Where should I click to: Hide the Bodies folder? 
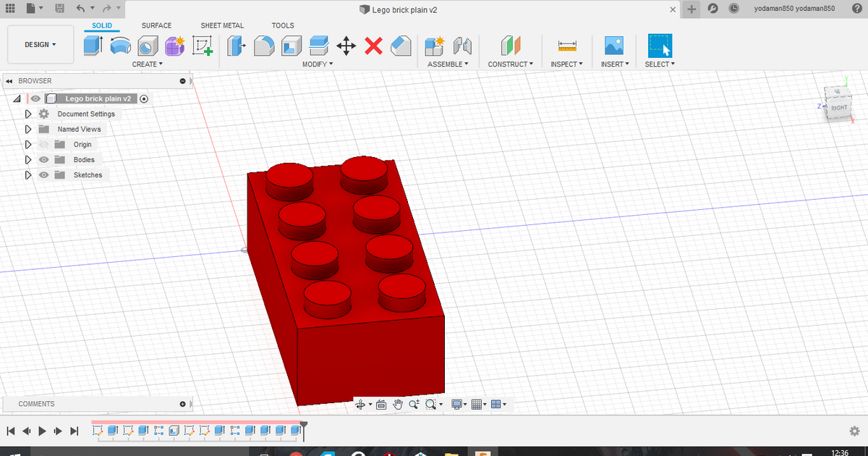pos(43,159)
